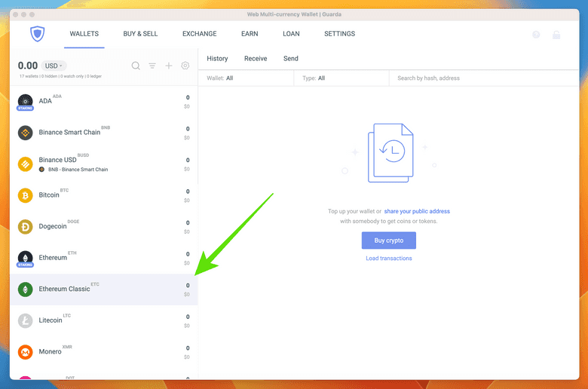Add a new wallet with plus icon

(169, 66)
